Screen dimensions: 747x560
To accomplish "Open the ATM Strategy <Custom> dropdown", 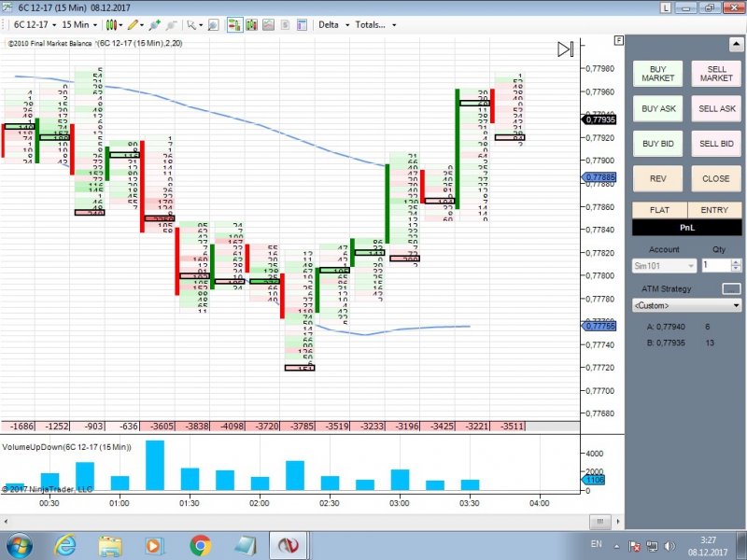I will [x=687, y=305].
